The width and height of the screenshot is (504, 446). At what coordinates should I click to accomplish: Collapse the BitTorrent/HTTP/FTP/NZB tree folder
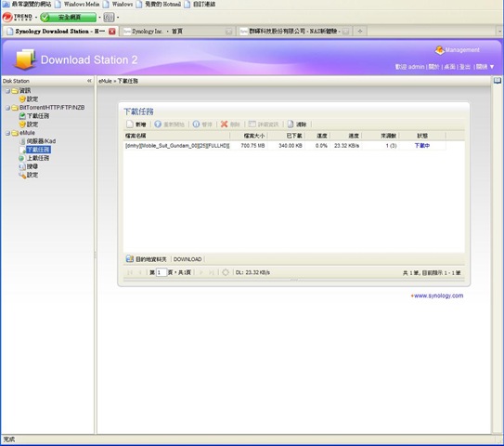click(x=7, y=108)
